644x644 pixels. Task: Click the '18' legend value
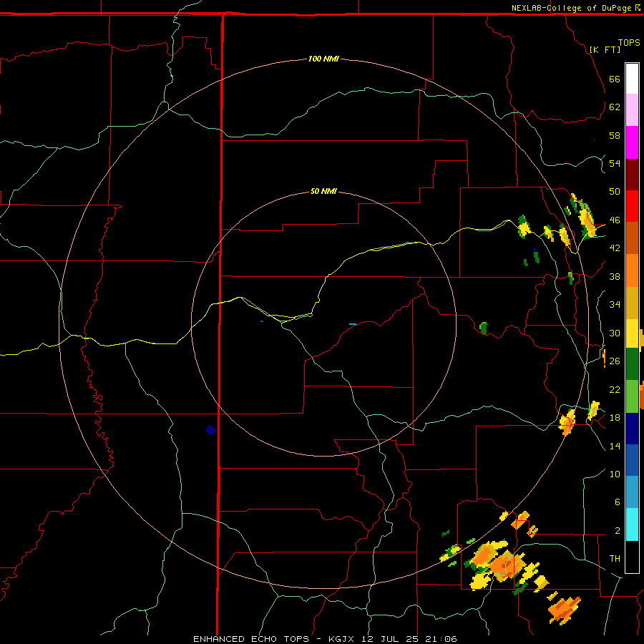coord(615,418)
